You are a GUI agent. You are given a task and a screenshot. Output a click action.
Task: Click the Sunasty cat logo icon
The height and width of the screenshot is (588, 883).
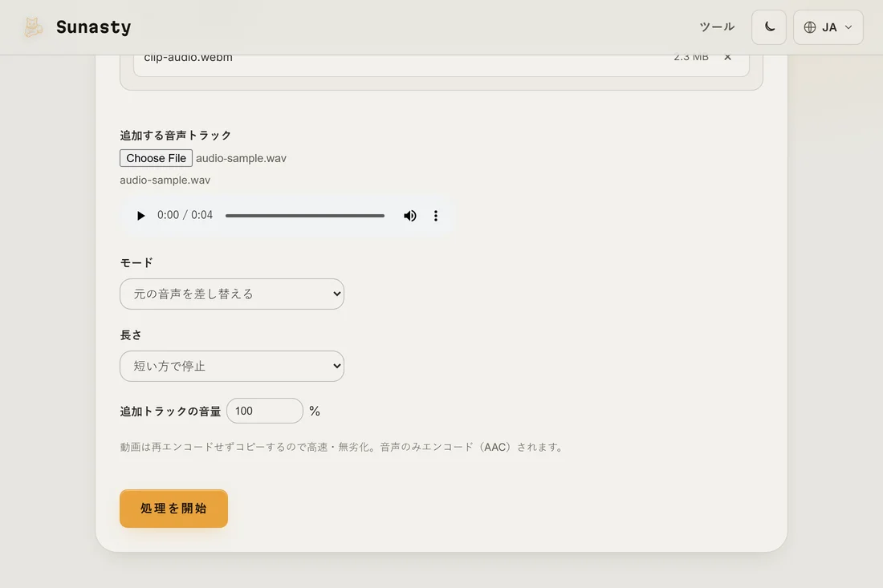[x=33, y=27]
